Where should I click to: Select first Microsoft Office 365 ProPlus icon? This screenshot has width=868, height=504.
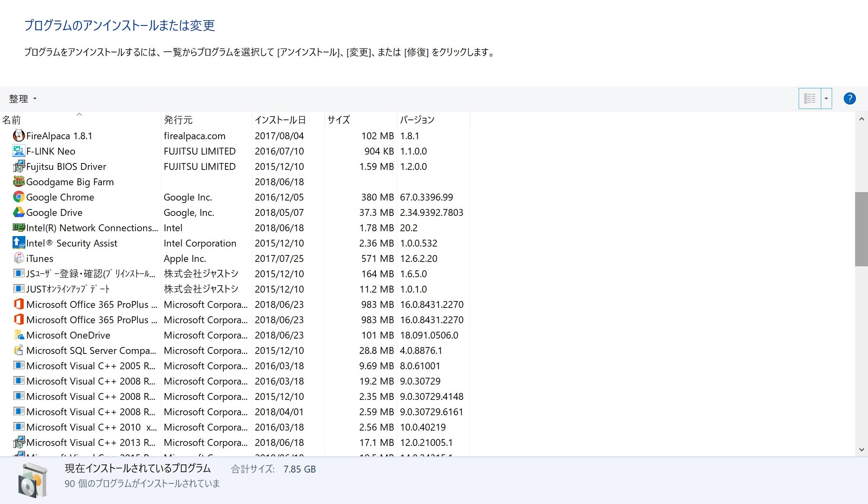tap(19, 304)
